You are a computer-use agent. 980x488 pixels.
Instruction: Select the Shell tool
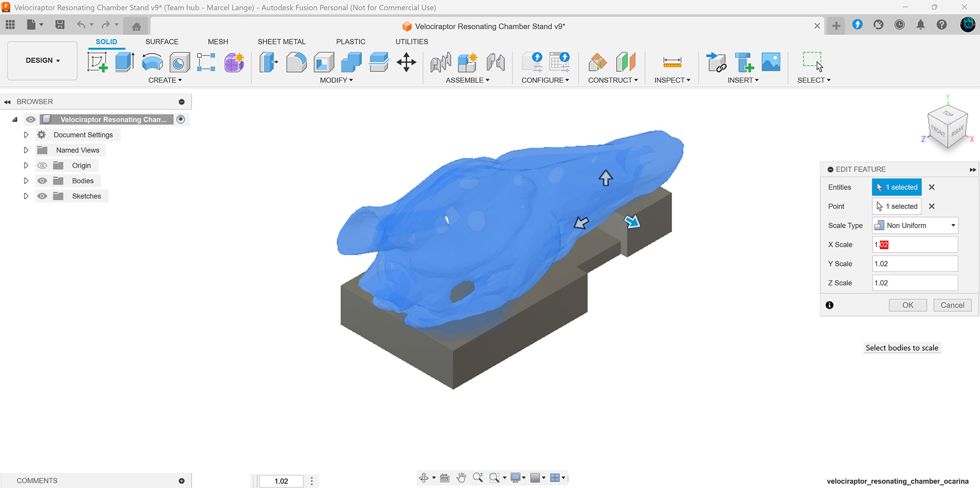pyautogui.click(x=324, y=62)
